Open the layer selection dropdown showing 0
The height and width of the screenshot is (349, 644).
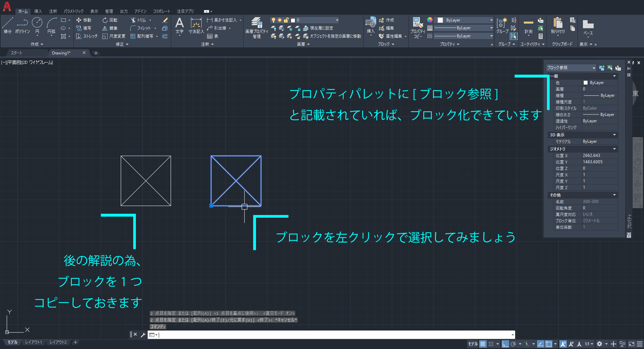(337, 20)
